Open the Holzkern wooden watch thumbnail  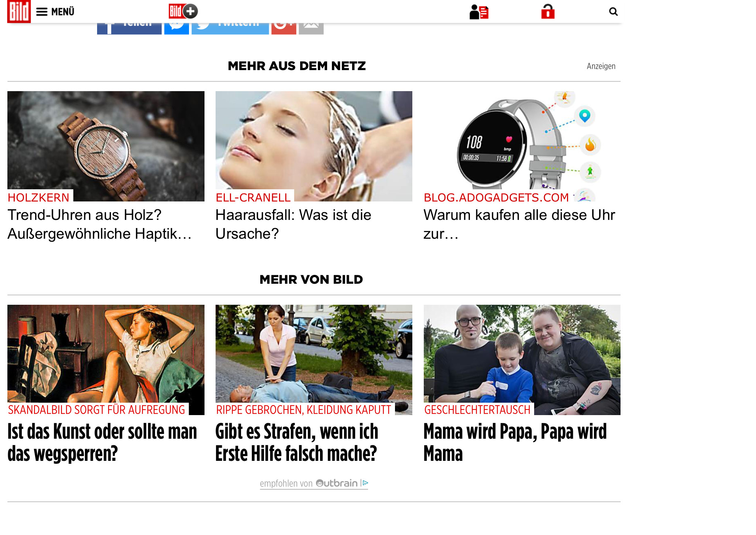tap(106, 146)
